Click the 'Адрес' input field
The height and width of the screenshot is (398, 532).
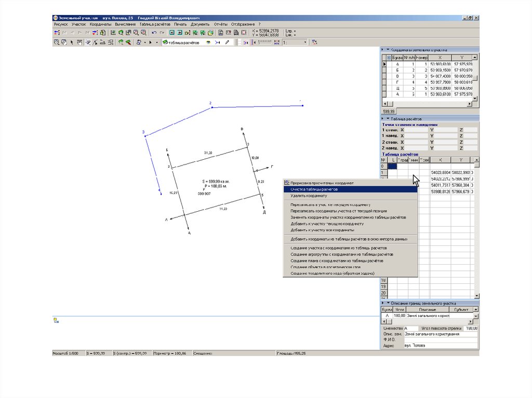click(x=440, y=346)
